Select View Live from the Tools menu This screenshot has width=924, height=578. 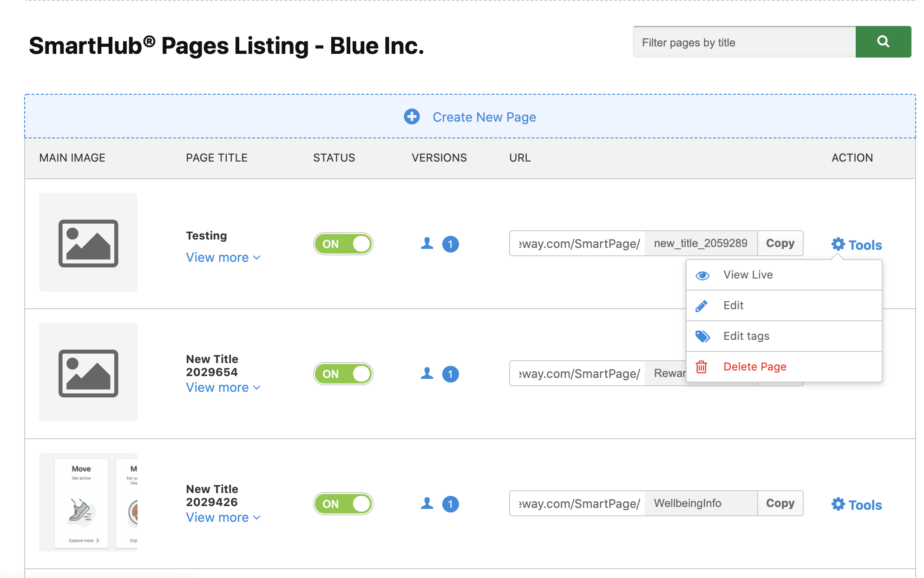(784, 275)
